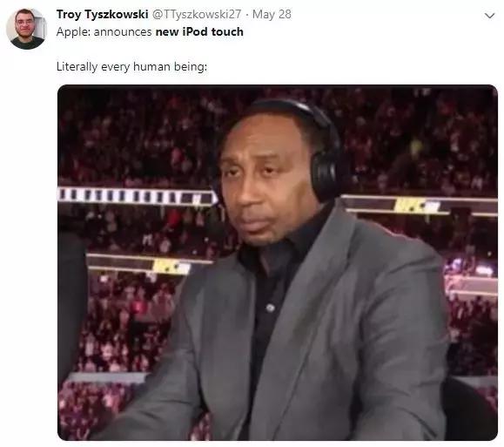Click the @TTyszkowski27 handle

[x=197, y=14]
